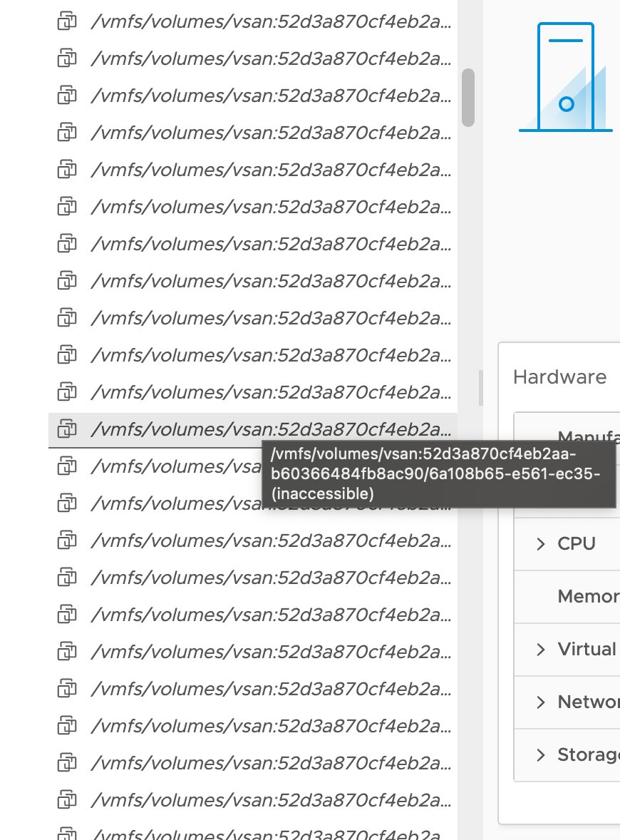This screenshot has height=840, width=620.
Task: Open the topmost /vmfs/volumes/vsan path link
Action: (271, 21)
